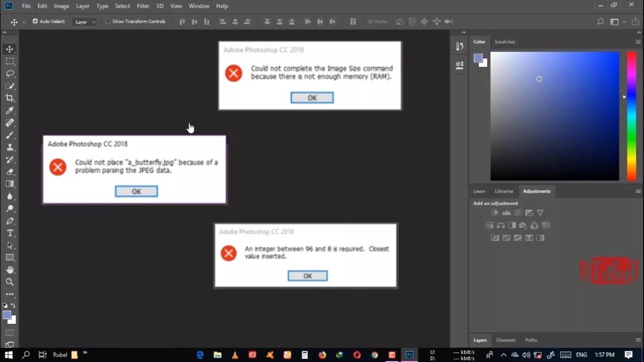Select the Move tool in the toolbox
This screenshot has width=644, height=362.
tap(10, 49)
